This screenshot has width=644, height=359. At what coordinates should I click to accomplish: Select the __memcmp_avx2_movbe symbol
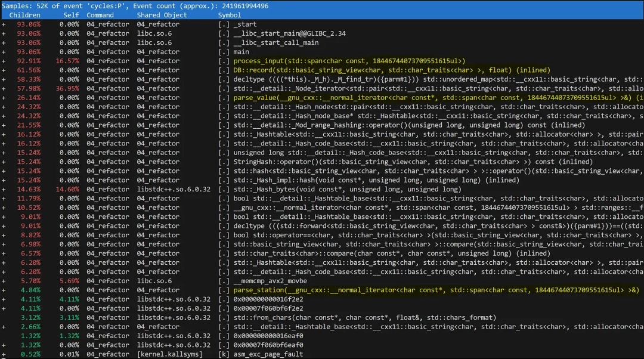click(270, 281)
